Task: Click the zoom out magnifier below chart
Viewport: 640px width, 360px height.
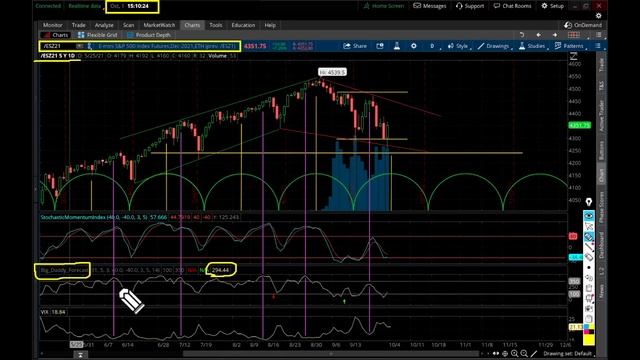Action: click(x=524, y=354)
